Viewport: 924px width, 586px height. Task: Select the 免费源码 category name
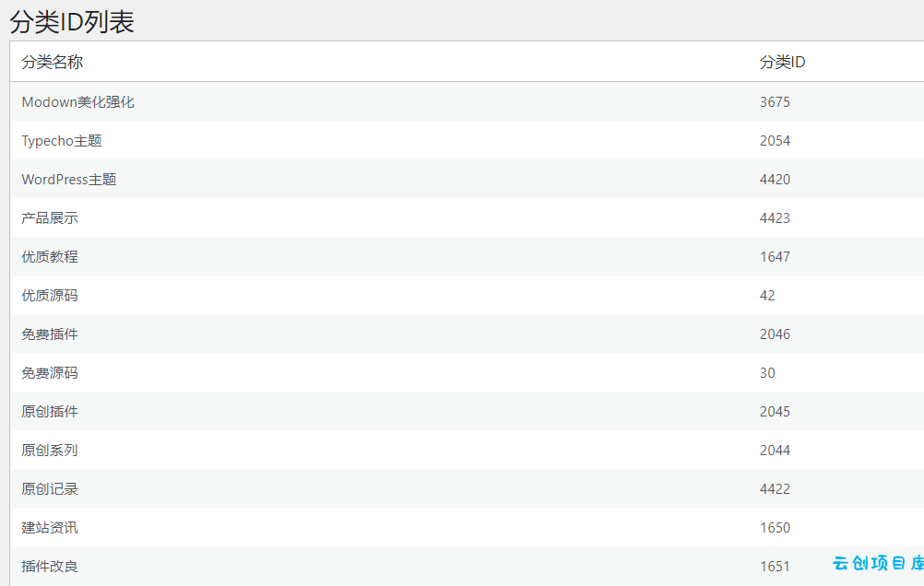(x=50, y=373)
